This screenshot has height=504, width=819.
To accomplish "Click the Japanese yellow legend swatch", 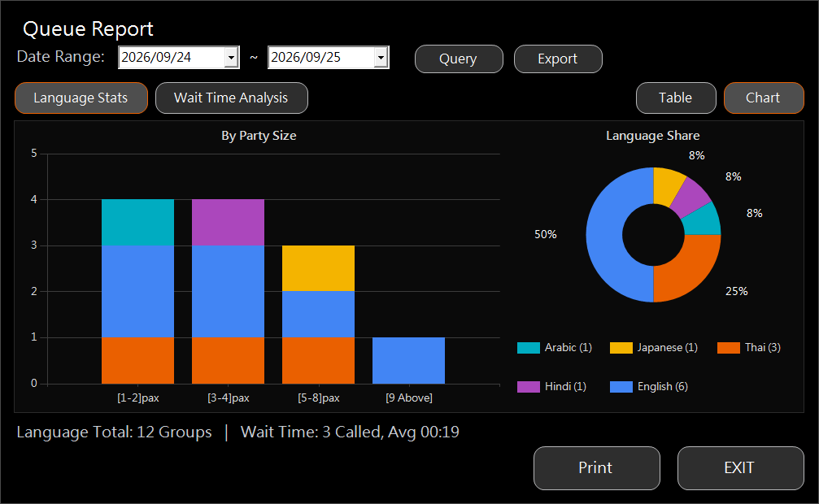I will click(621, 348).
